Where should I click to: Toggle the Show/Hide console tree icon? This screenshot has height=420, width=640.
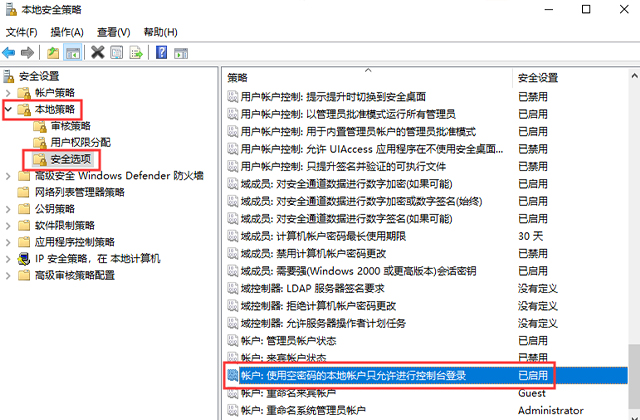(x=75, y=51)
